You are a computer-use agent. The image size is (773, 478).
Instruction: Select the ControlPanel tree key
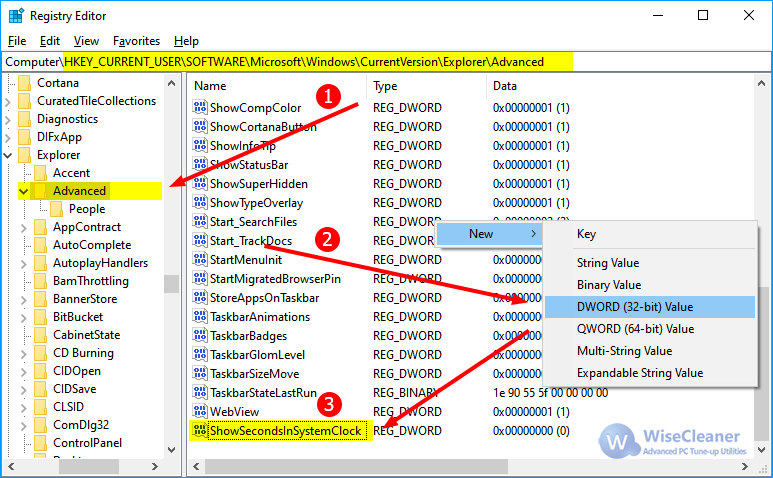coord(87,443)
